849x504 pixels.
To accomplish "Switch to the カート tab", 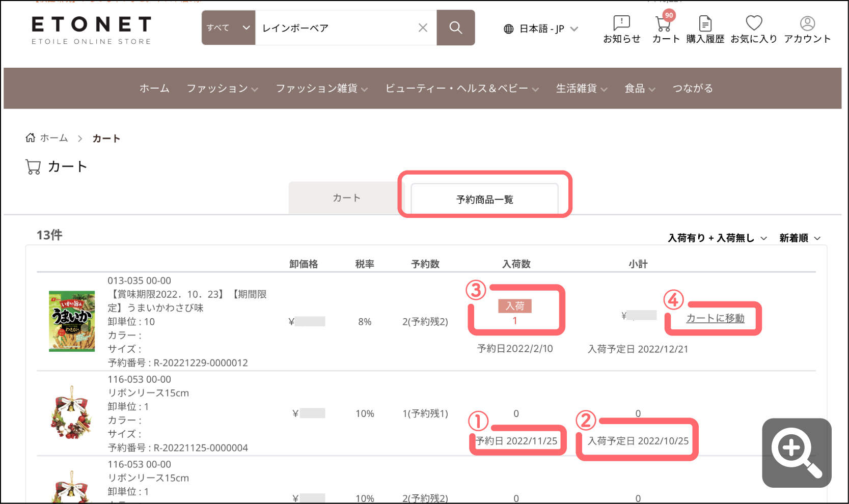I will pos(347,198).
